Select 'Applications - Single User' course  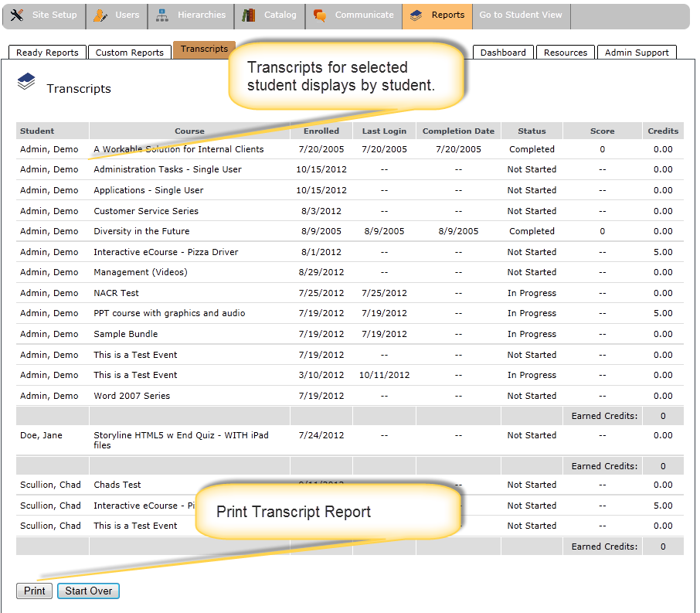[x=148, y=190]
